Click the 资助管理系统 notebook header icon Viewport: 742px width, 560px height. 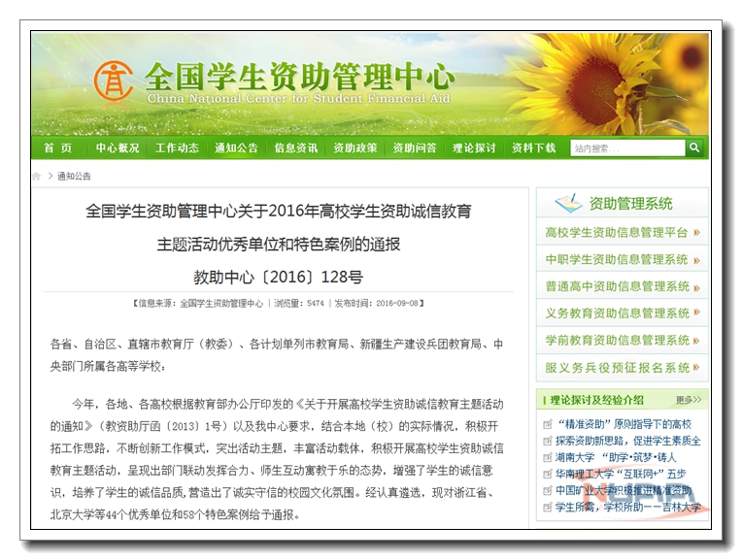tap(567, 203)
